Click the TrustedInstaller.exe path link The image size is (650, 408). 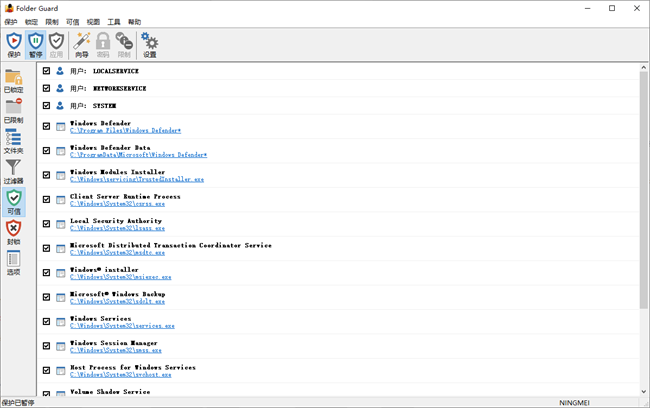(x=136, y=180)
